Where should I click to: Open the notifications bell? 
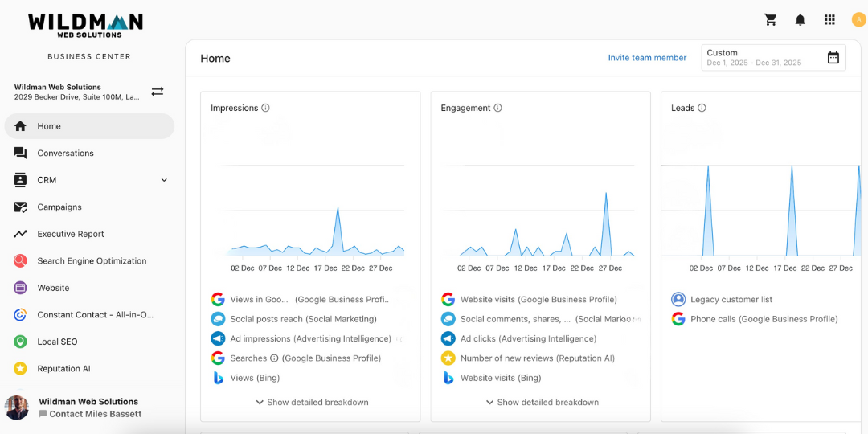tap(800, 20)
